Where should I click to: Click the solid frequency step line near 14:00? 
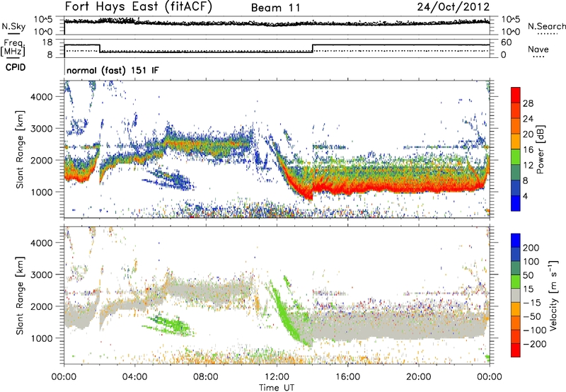click(313, 48)
